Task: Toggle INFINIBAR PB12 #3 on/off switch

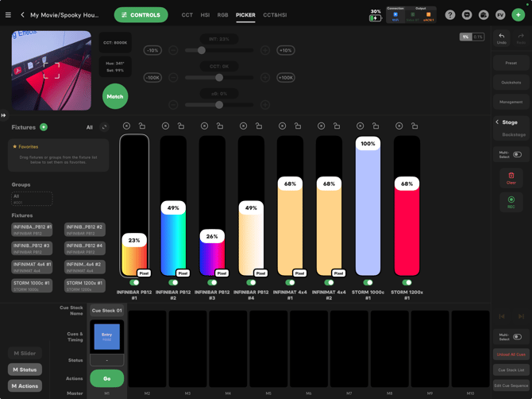Action: (x=212, y=282)
